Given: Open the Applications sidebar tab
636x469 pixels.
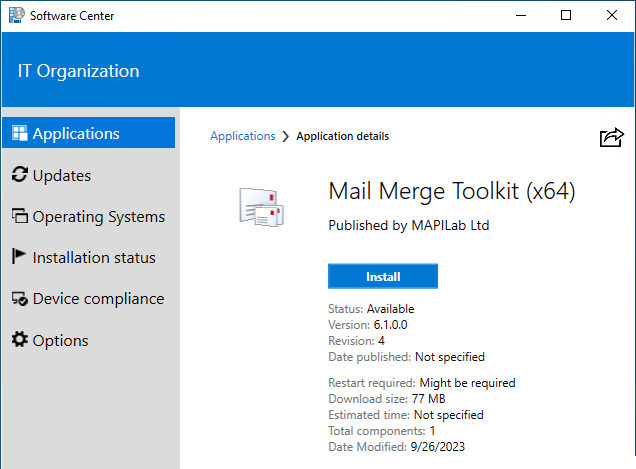Looking at the screenshot, I should coord(88,133).
